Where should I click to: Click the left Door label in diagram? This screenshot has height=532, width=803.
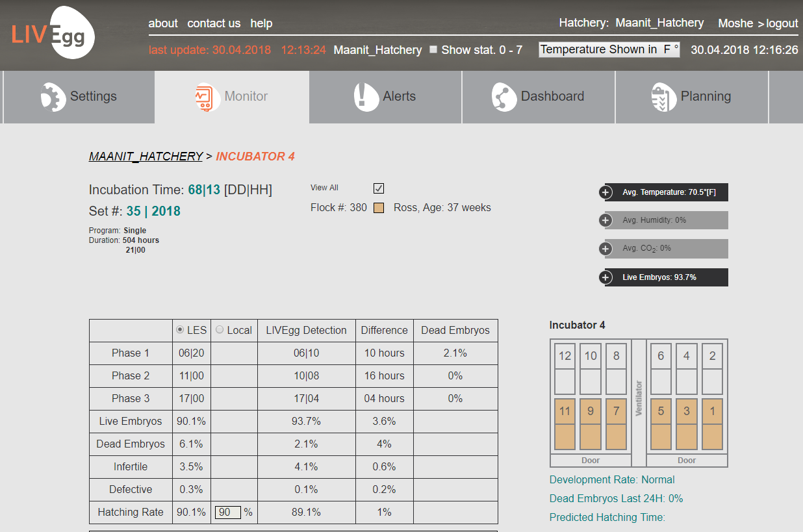pyautogui.click(x=591, y=461)
